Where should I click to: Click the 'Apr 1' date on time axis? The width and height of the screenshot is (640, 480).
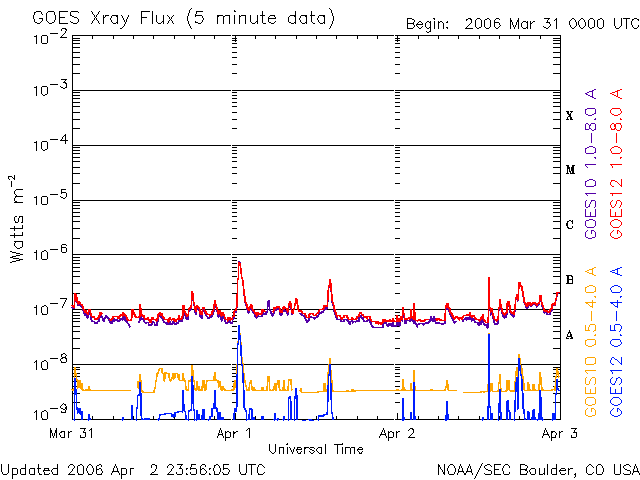[235, 434]
